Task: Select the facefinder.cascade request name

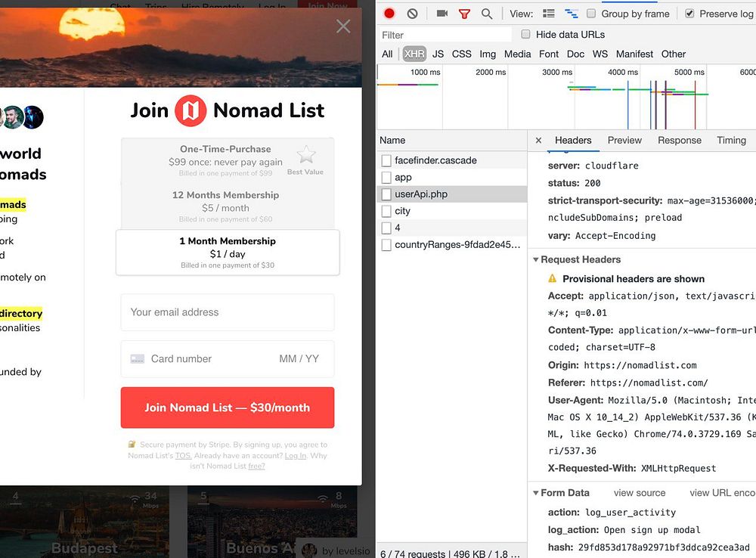Action: pos(435,160)
